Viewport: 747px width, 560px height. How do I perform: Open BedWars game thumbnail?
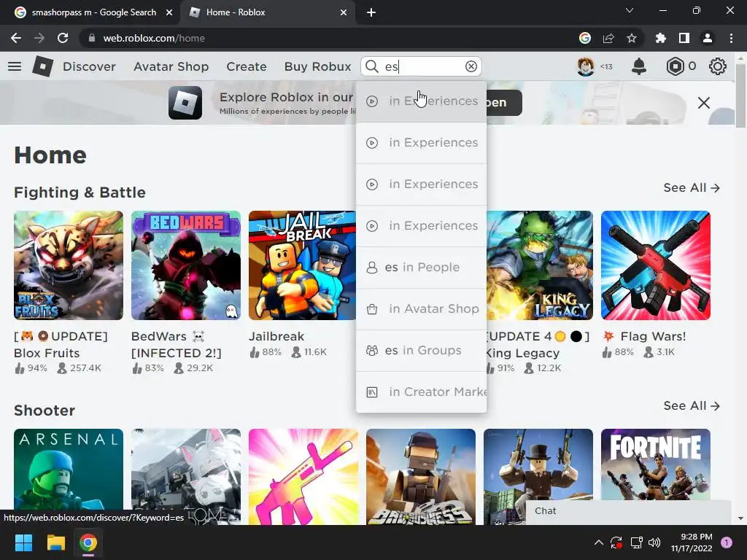point(186,265)
